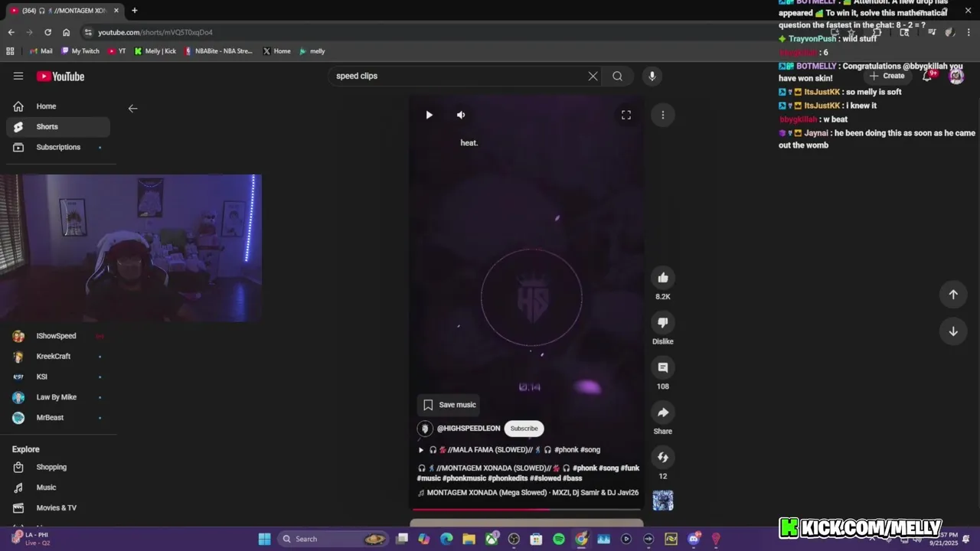Open the three-dot more options menu
Image resolution: width=980 pixels, height=551 pixels.
tap(663, 115)
